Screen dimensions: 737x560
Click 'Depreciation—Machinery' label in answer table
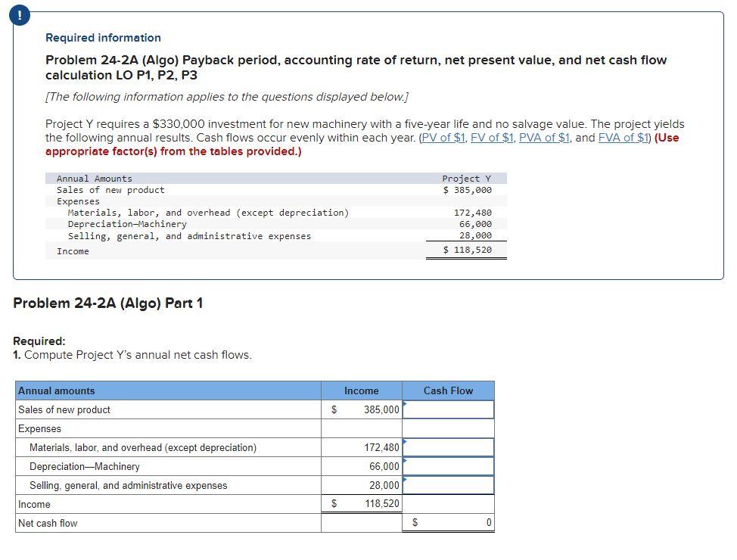pos(85,466)
